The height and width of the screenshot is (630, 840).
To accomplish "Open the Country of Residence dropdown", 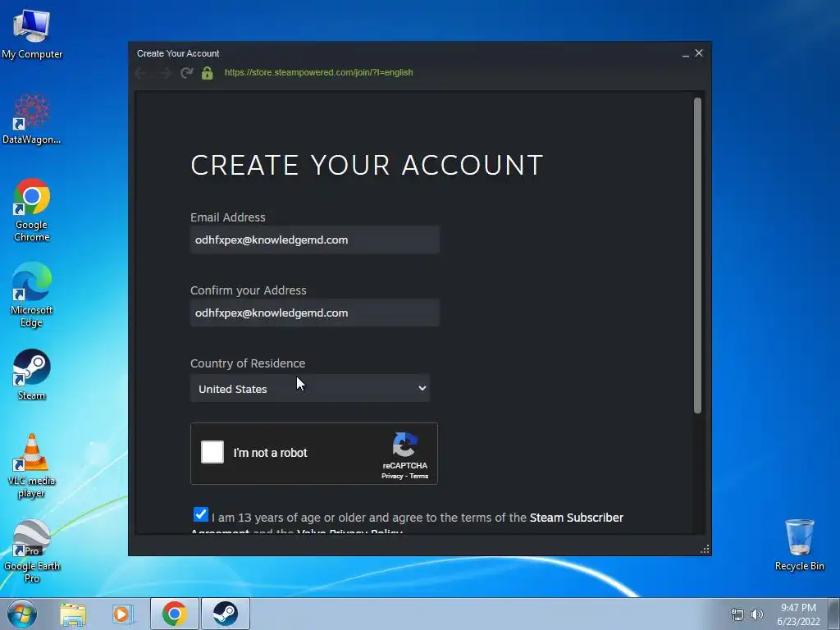I will [310, 388].
